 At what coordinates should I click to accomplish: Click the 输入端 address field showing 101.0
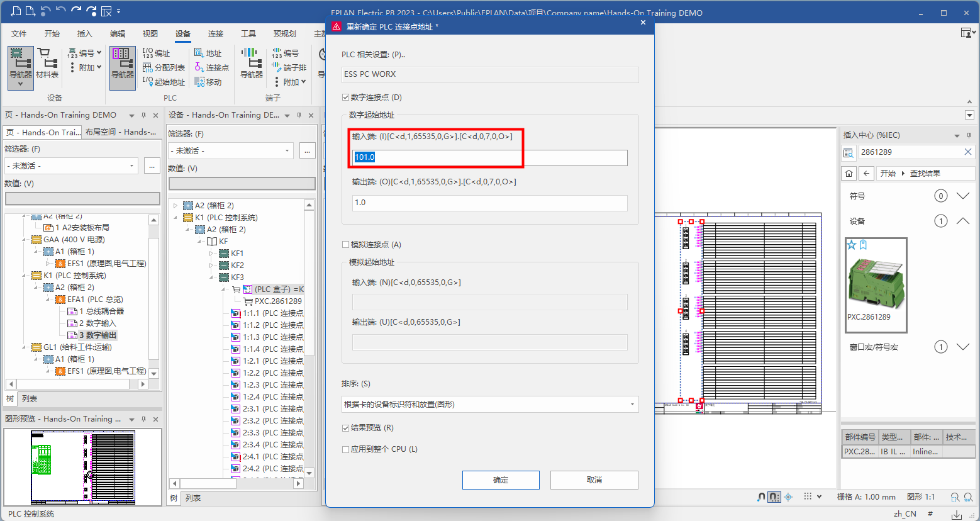[x=490, y=157]
